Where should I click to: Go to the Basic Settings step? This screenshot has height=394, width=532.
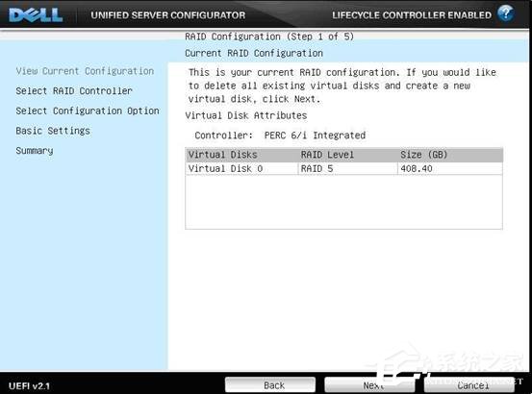(x=53, y=131)
